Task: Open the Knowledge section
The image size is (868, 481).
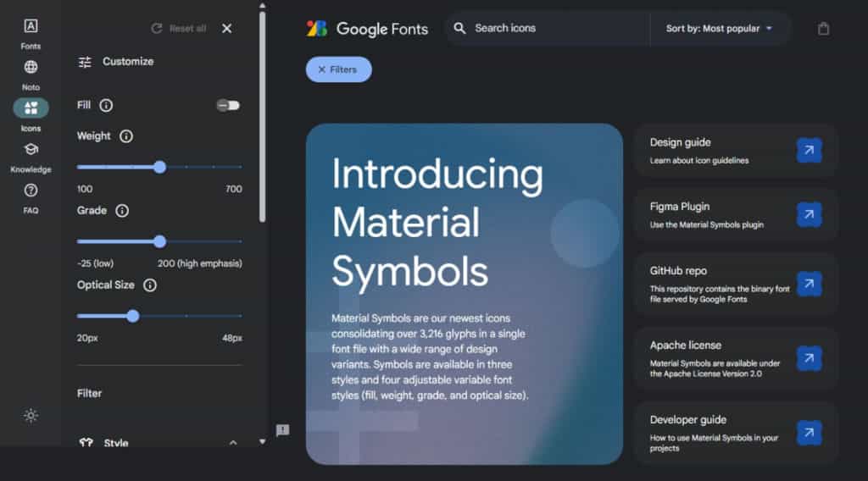Action: pos(31,155)
